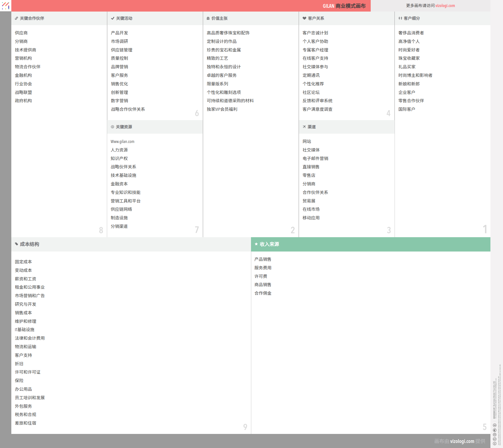503x448 pixels.
Task: Click the star icon beside 收入来源
Action: 256,244
